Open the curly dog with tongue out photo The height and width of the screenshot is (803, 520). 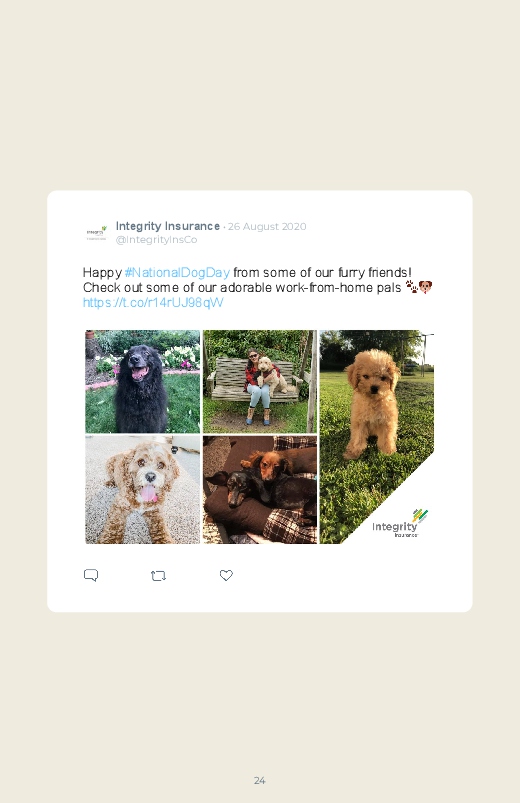(142, 490)
